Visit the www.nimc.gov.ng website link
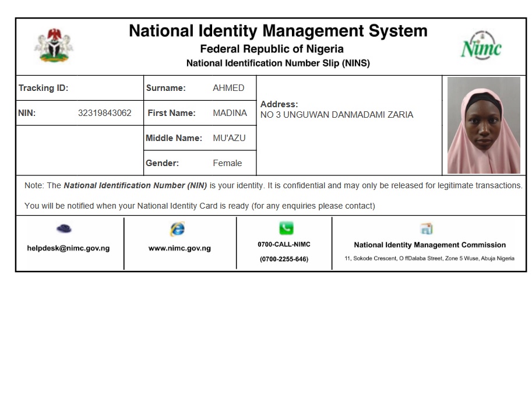The height and width of the screenshot is (419, 532). coord(179,248)
